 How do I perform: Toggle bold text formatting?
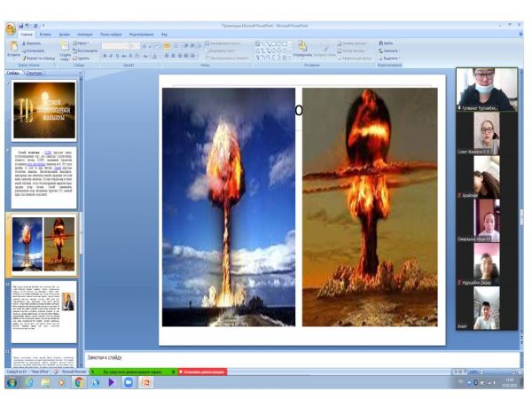click(105, 56)
